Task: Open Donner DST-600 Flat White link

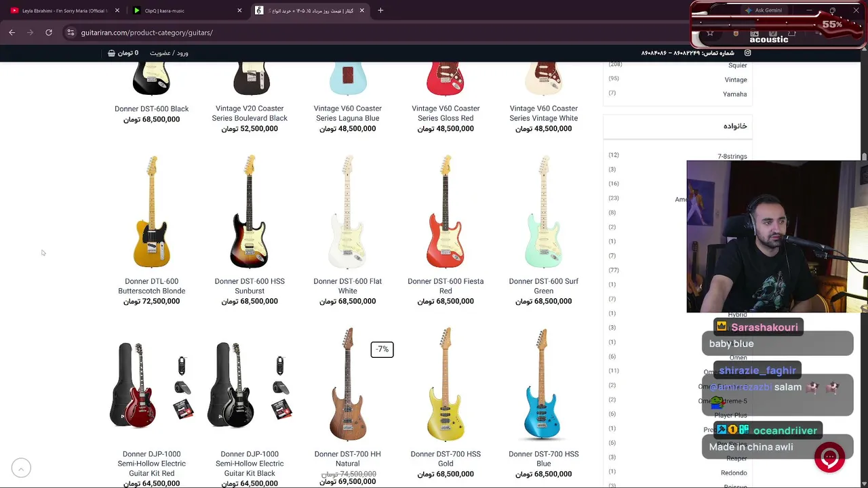Action: (x=348, y=286)
